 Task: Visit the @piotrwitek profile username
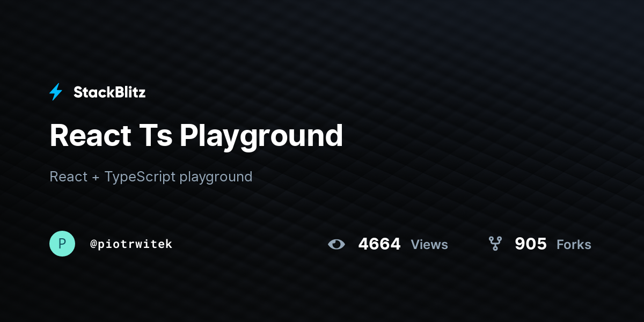pos(131,244)
